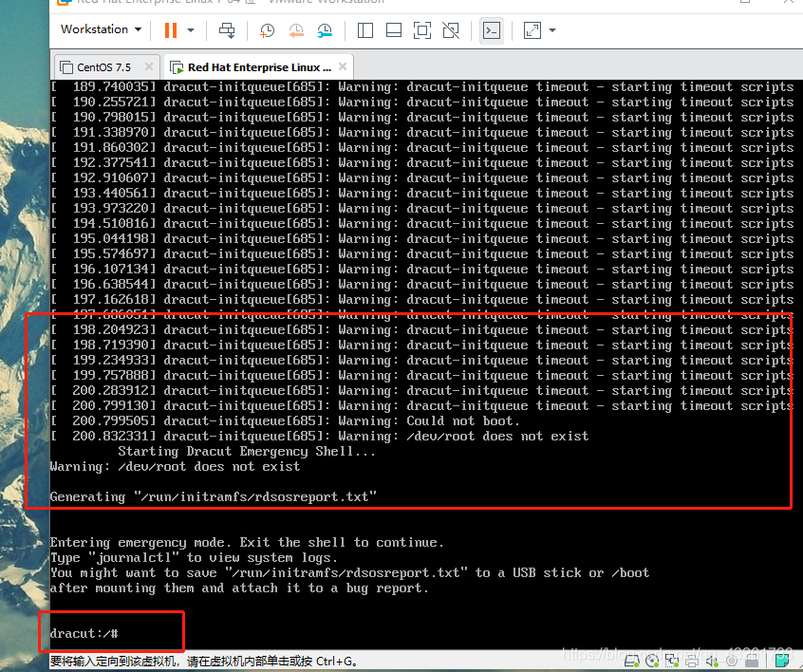Switch to the CentOS 7.5 tab

[103, 67]
